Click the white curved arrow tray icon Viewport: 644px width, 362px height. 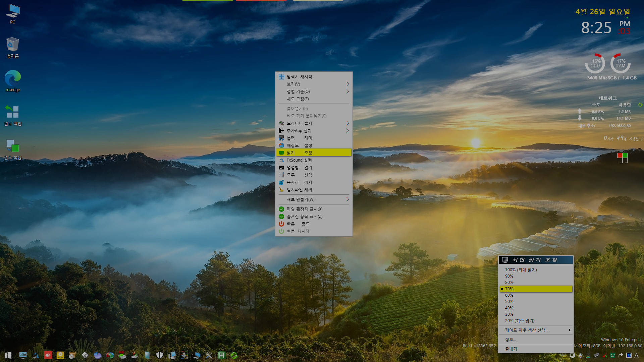tap(621, 355)
